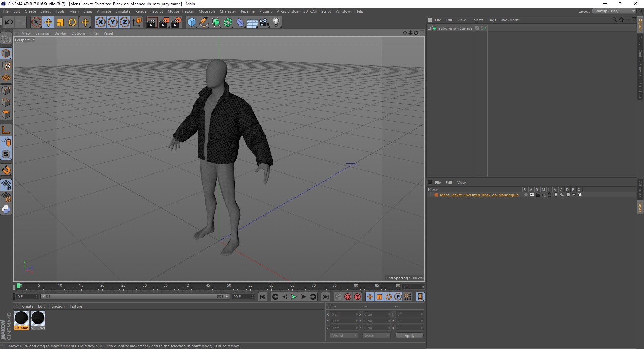Select the Mens_Jacket_Oversized_Black_on_Mannequin layer

(x=479, y=195)
